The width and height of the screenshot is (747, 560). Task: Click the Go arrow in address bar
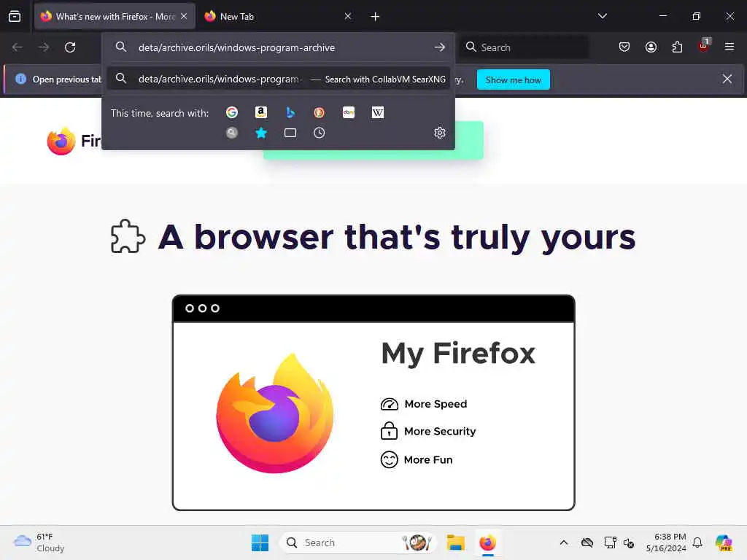pos(440,47)
